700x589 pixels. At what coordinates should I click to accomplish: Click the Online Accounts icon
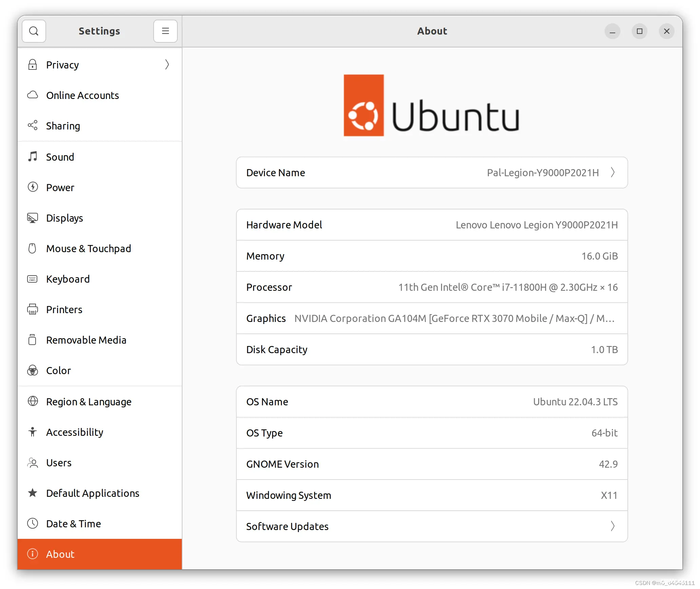click(x=33, y=95)
